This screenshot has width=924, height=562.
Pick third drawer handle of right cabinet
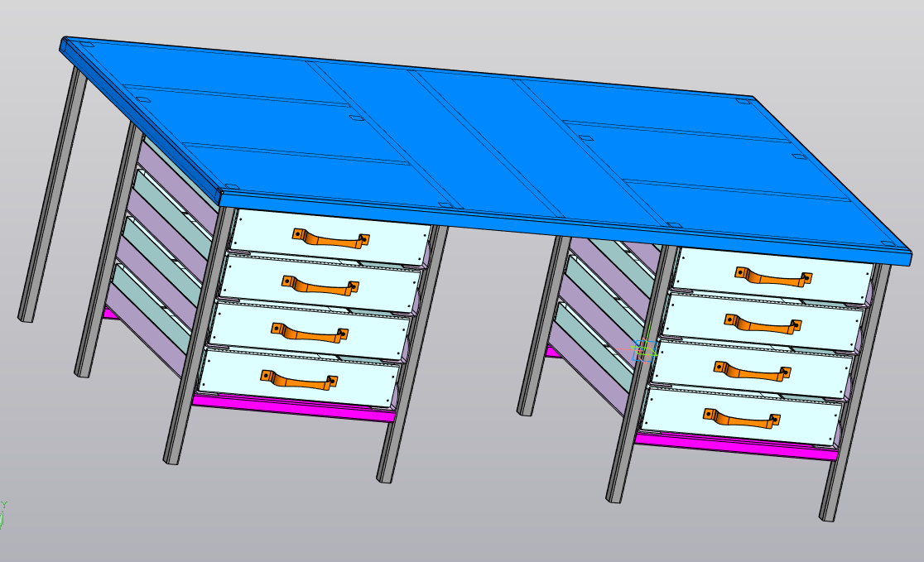point(752,371)
